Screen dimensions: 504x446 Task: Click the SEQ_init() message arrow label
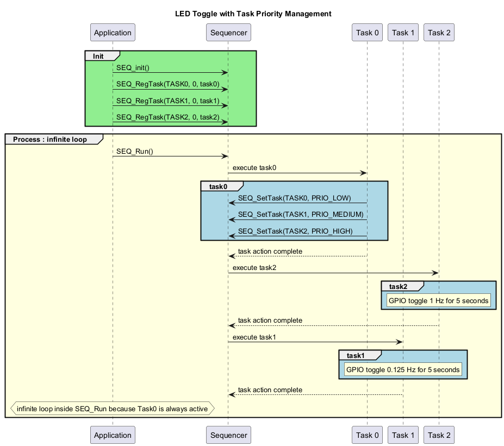click(x=133, y=68)
